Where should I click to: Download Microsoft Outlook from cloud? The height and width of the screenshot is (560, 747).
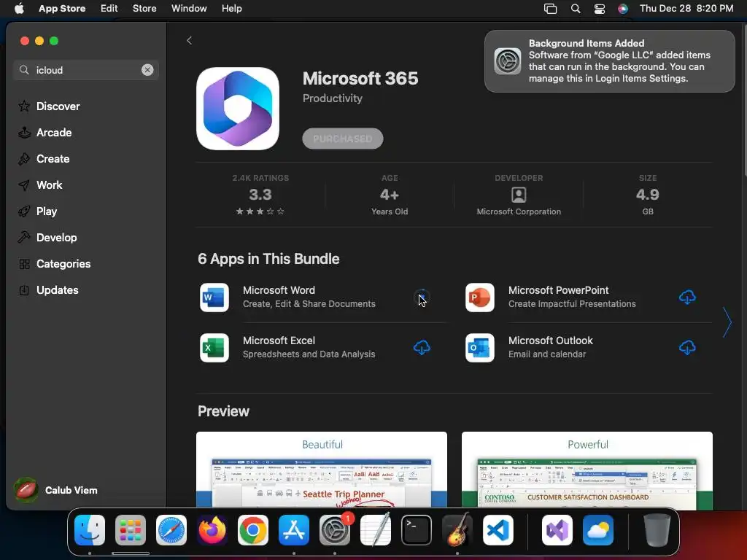tap(687, 348)
